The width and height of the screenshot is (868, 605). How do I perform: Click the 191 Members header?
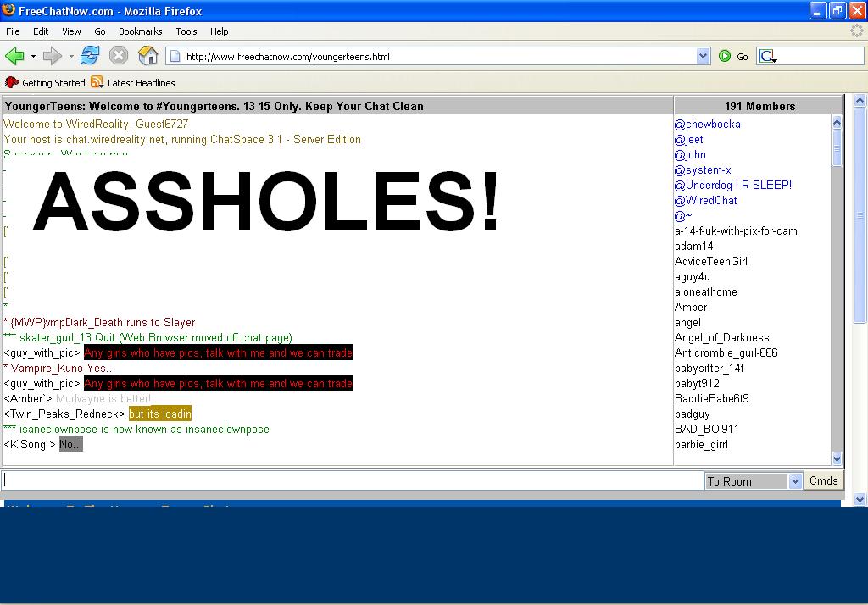click(x=759, y=106)
